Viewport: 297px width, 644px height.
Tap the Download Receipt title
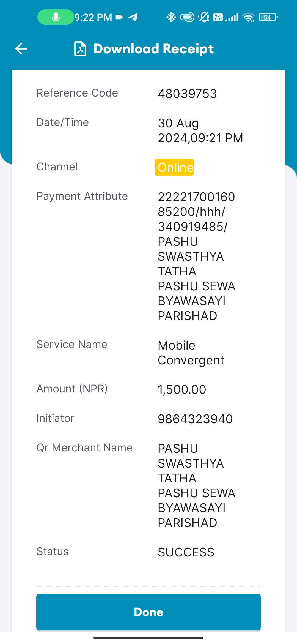click(x=154, y=49)
